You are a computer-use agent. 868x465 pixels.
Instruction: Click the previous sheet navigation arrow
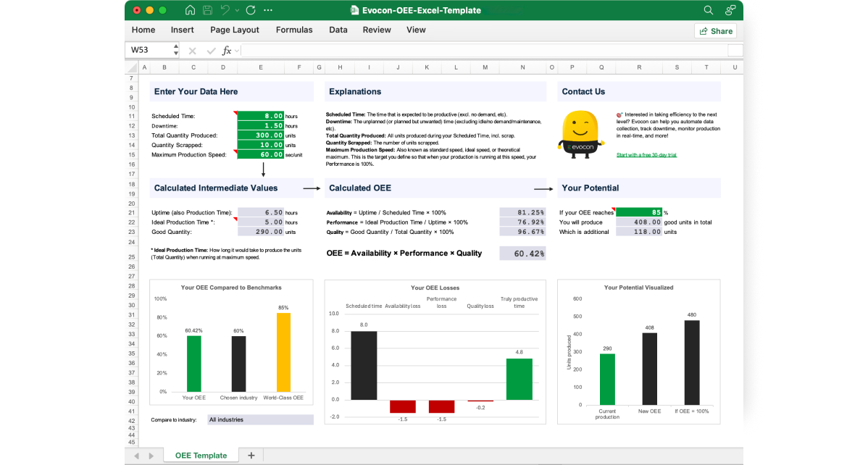point(136,456)
